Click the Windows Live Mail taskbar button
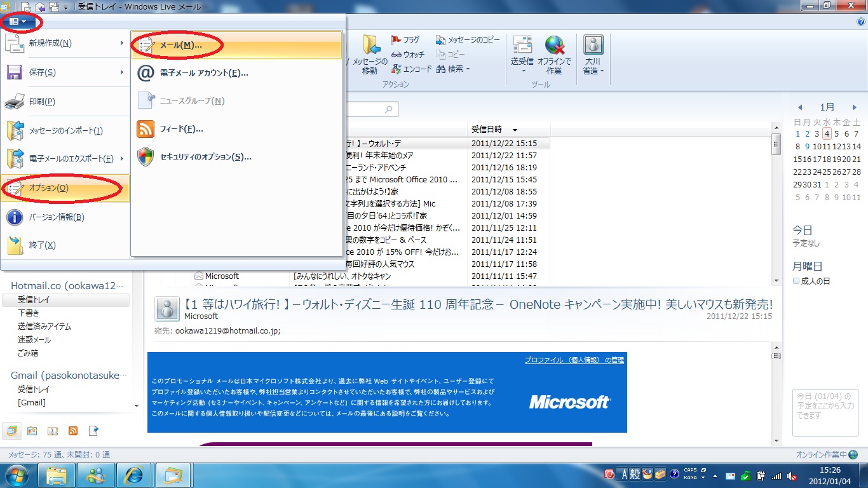This screenshot has width=868, height=488. coord(173,475)
